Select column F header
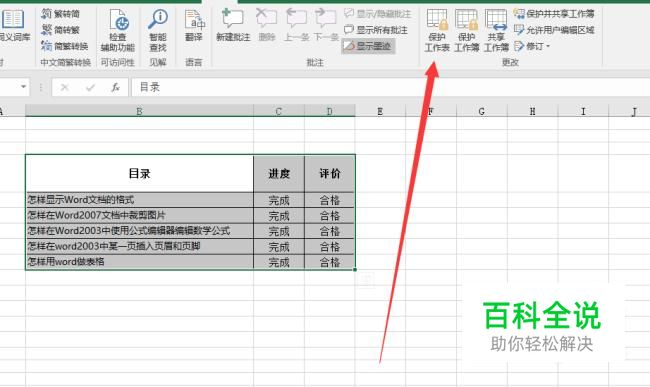This screenshot has height=387, width=650. pos(431,111)
